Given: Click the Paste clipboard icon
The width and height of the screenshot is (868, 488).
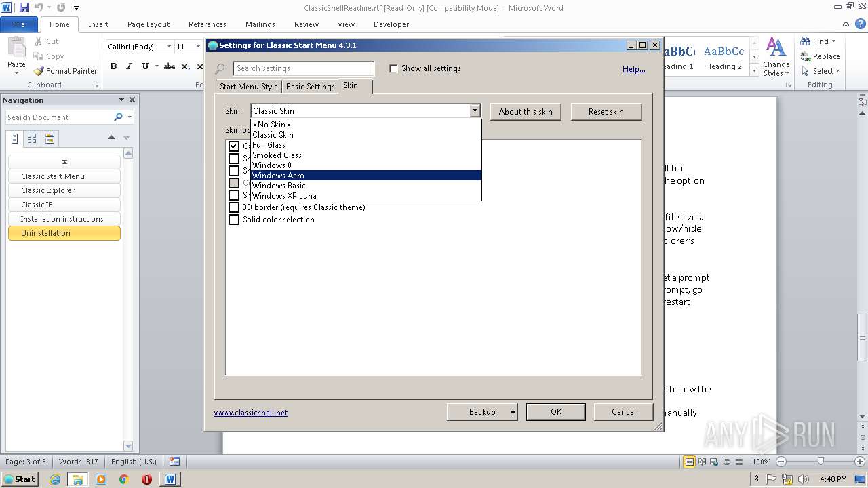Looking at the screenshot, I should (16, 48).
